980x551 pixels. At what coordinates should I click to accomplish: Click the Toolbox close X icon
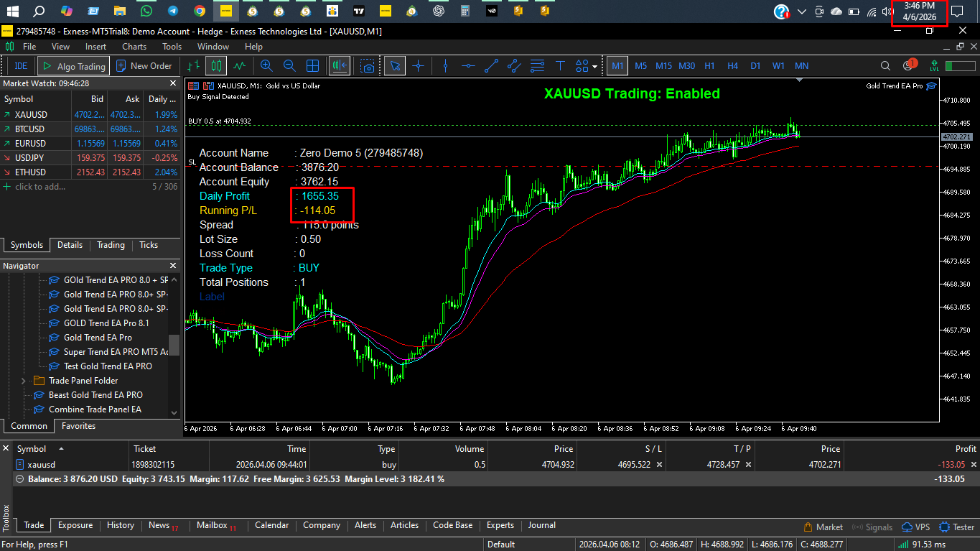[6, 448]
